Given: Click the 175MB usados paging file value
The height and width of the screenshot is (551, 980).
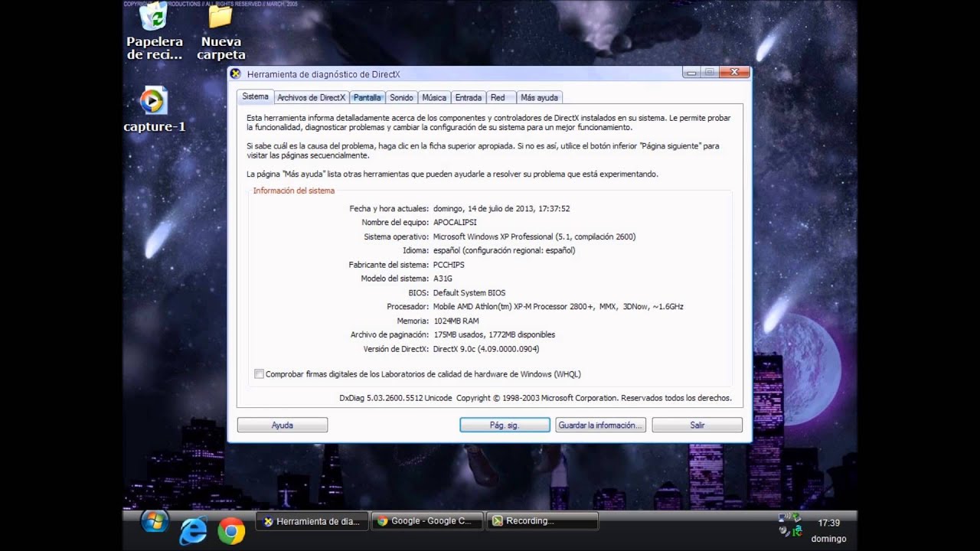Looking at the screenshot, I should point(494,334).
